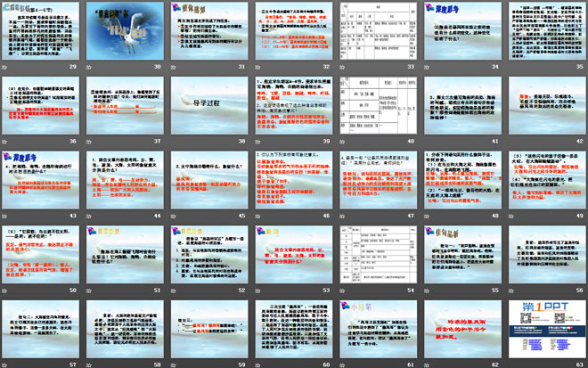Click the animation star under slide 46
Viewport: 588px width, 368px height.
[257, 217]
